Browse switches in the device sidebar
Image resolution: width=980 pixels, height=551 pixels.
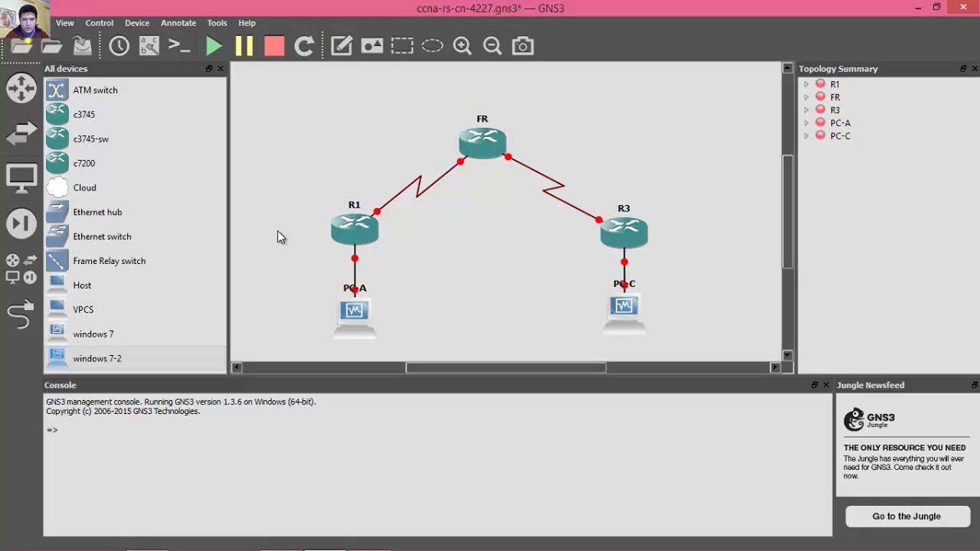[21, 133]
